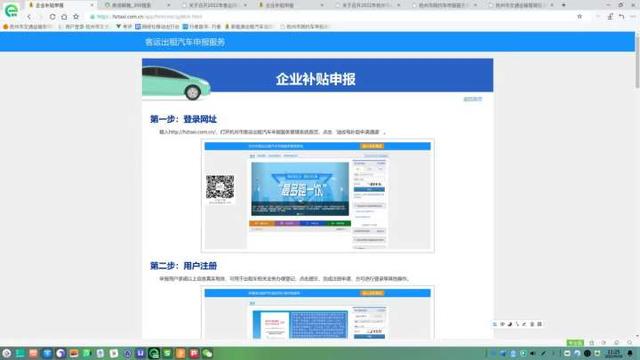
Task: Go back using browser back arrow
Action: [29, 17]
